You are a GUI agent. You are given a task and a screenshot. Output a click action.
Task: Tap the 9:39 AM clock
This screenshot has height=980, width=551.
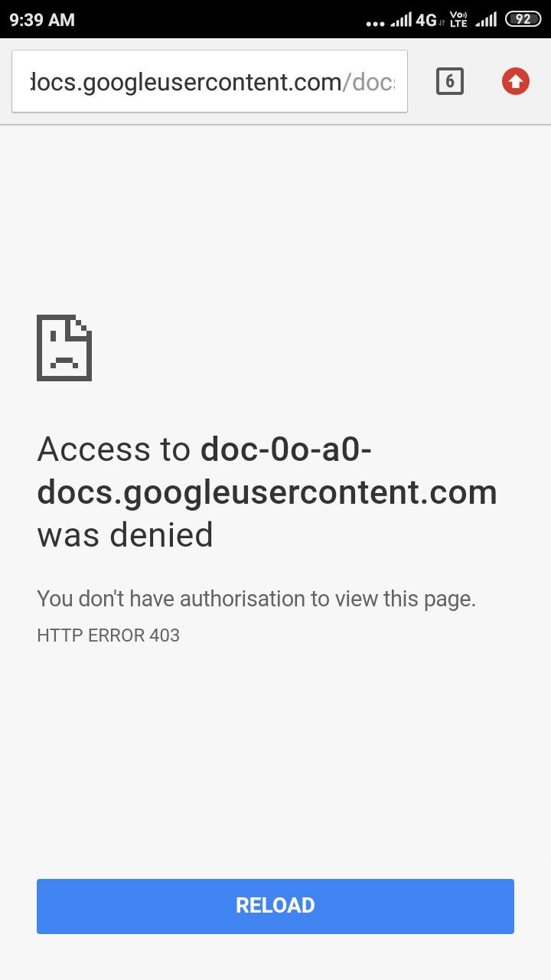pyautogui.click(x=42, y=20)
